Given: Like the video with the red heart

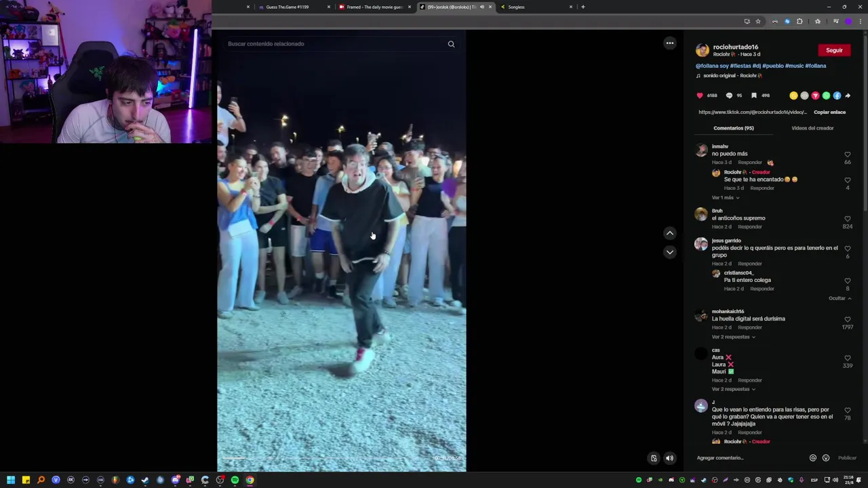Looking at the screenshot, I should tap(700, 96).
